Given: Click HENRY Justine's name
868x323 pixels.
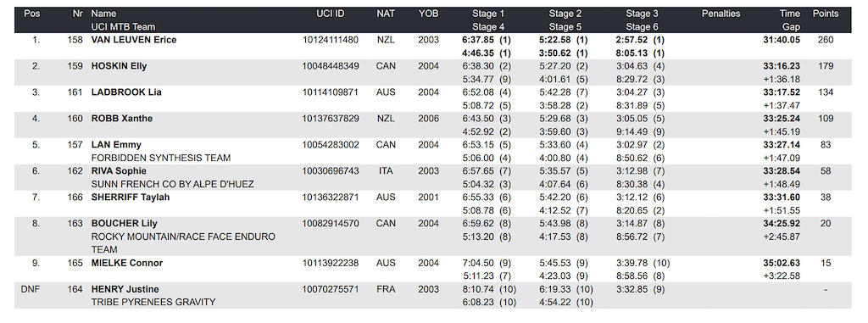Looking at the screenshot, I should 125,289.
